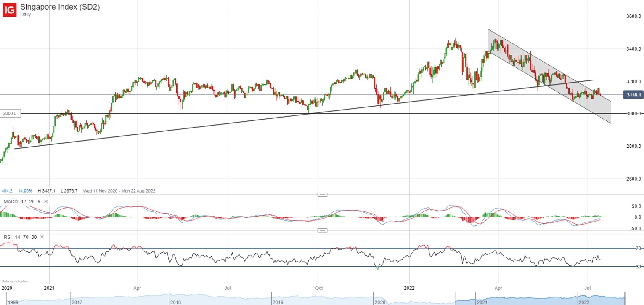Viewport: 644px width, 305px height.
Task: Remove the MACD indicator with its X
Action: point(46,201)
